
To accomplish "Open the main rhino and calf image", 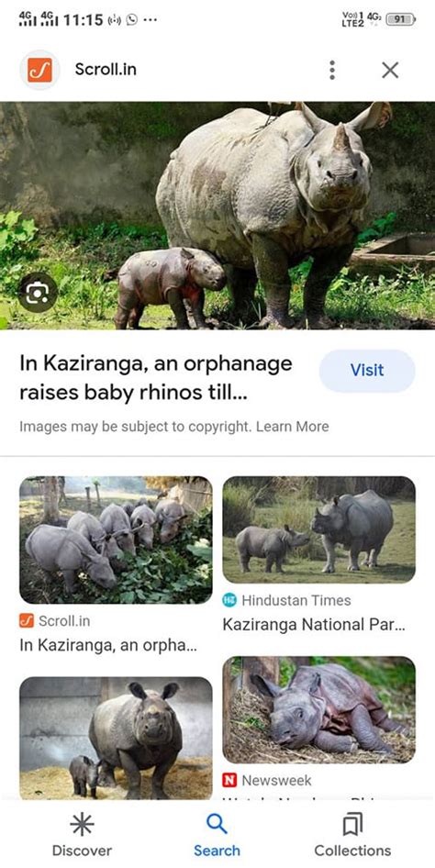I will click(x=217, y=216).
